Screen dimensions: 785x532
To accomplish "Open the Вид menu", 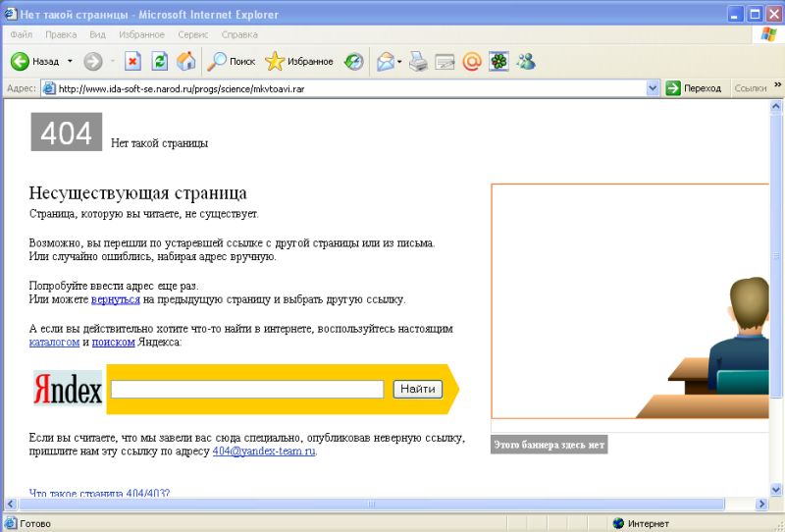I will point(97,34).
